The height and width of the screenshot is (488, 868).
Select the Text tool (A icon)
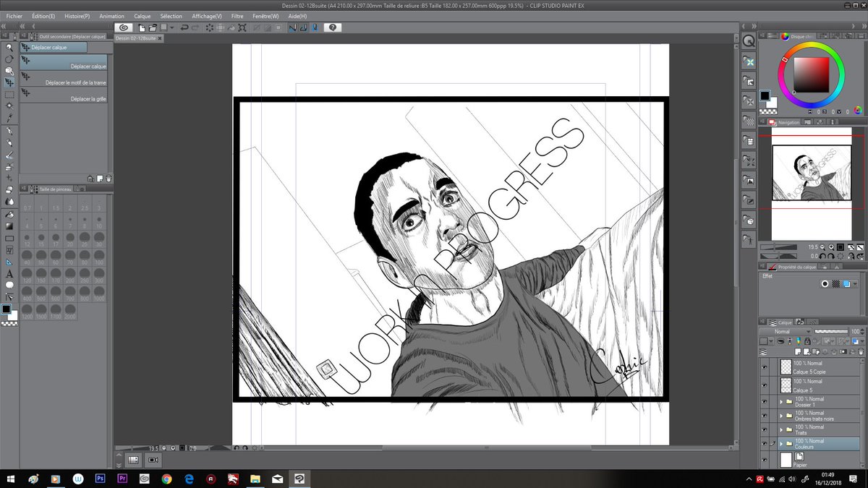(9, 273)
